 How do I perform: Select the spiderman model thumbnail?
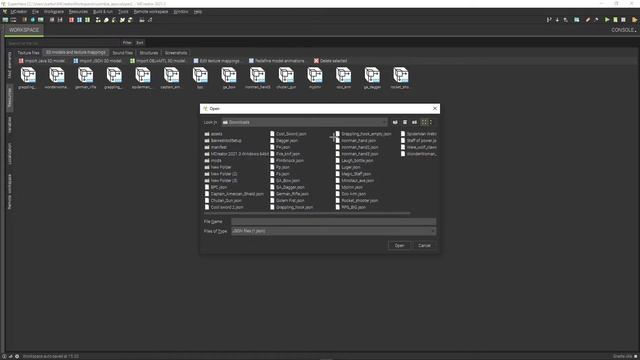[x=142, y=78]
